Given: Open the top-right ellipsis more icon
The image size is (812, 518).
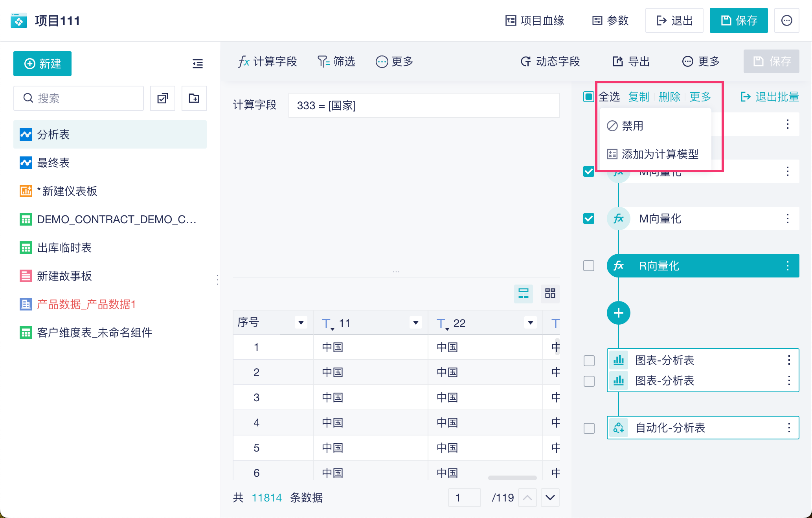Looking at the screenshot, I should (x=786, y=20).
